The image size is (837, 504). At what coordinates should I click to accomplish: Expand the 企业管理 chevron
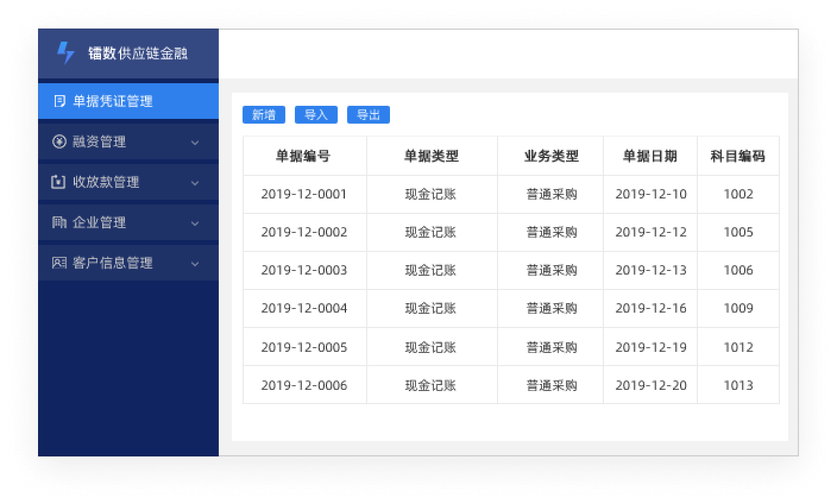pyautogui.click(x=195, y=223)
